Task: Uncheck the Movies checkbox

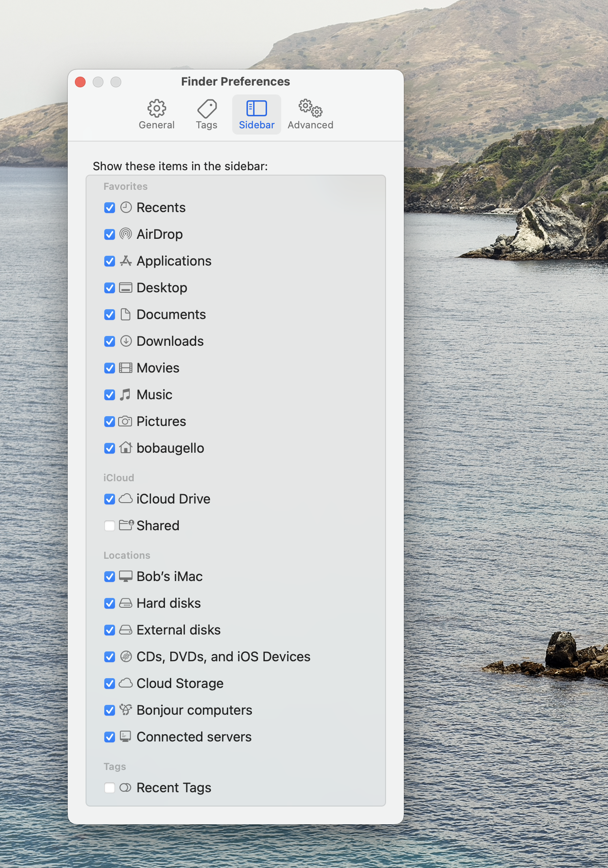Action: pyautogui.click(x=110, y=368)
